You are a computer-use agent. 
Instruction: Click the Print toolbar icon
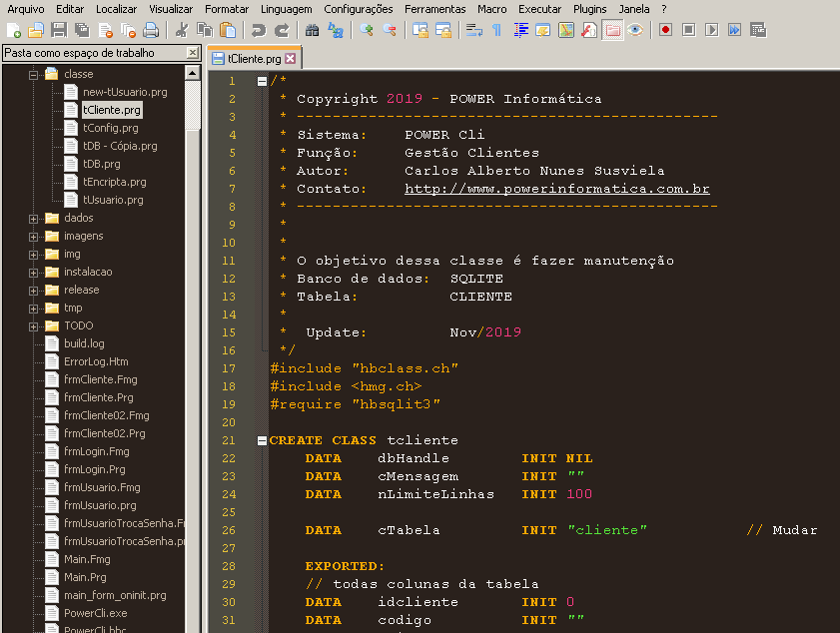pos(151,30)
